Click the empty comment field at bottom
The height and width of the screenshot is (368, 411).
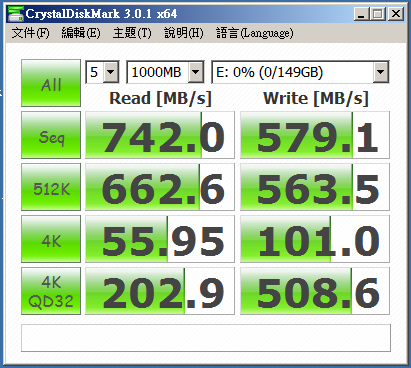click(x=206, y=338)
